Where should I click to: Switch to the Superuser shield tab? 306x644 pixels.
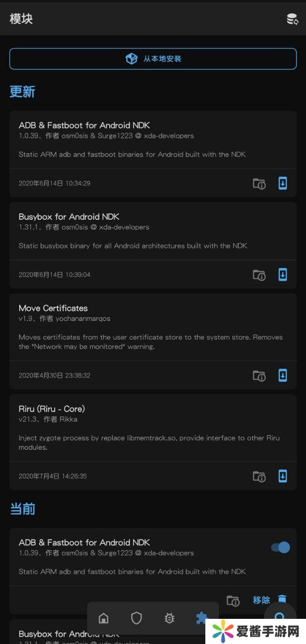tap(136, 618)
